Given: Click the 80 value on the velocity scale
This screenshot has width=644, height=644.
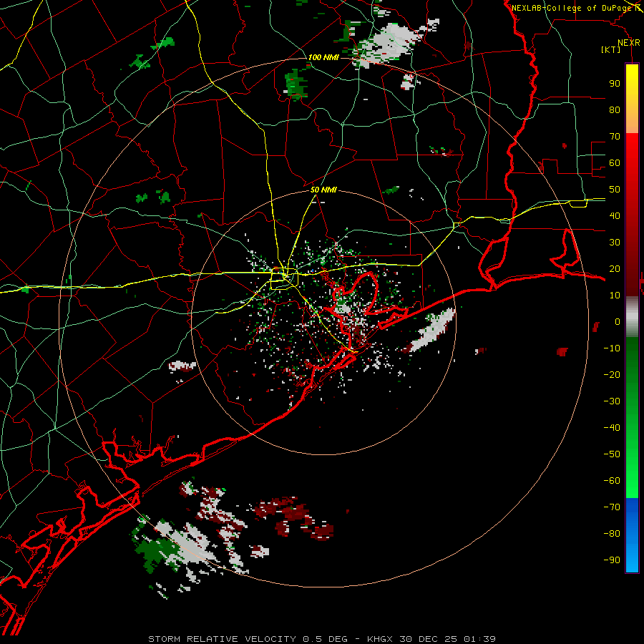Looking at the screenshot, I should point(615,109).
